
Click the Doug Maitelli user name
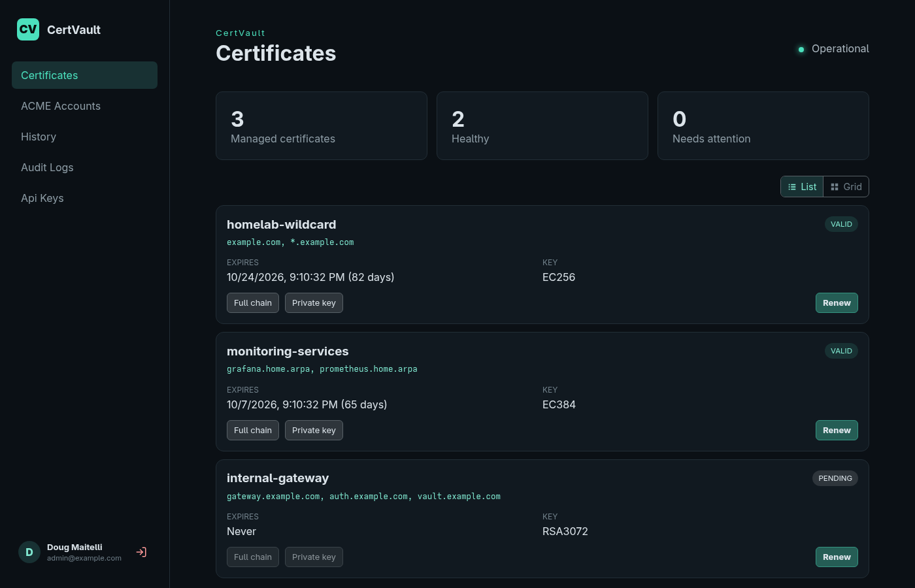75,547
